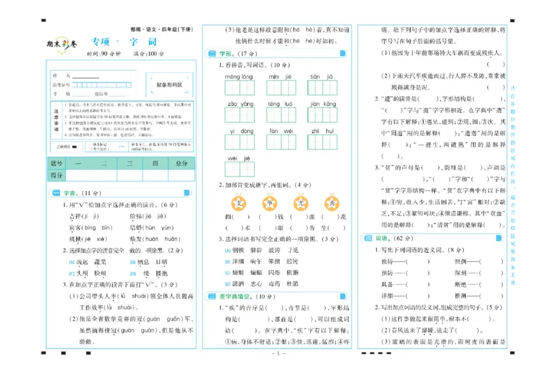Click the blue end marker of 字形 header
554x392 pixels.
click(343, 53)
